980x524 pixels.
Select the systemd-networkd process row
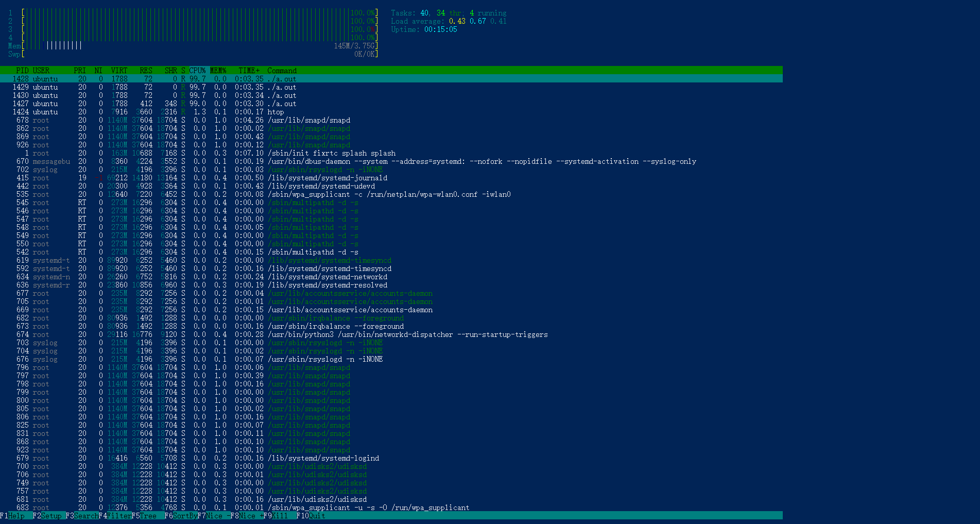tap(391, 277)
